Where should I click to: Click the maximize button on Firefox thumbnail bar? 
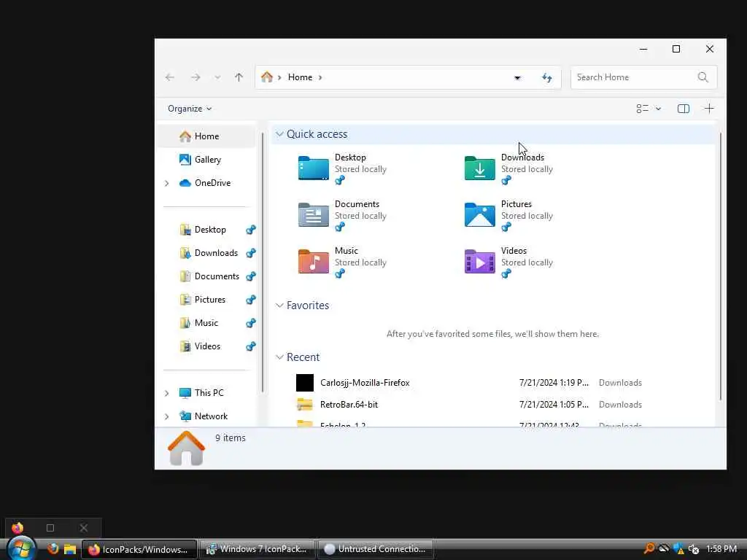(x=50, y=528)
